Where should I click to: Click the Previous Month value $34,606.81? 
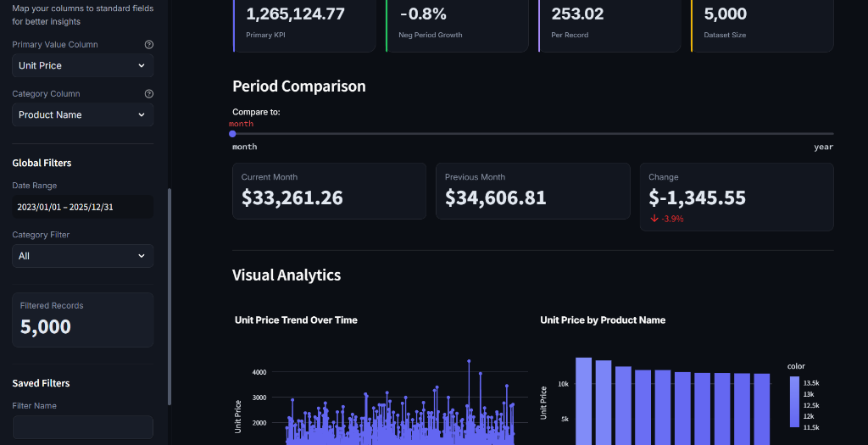tap(495, 197)
